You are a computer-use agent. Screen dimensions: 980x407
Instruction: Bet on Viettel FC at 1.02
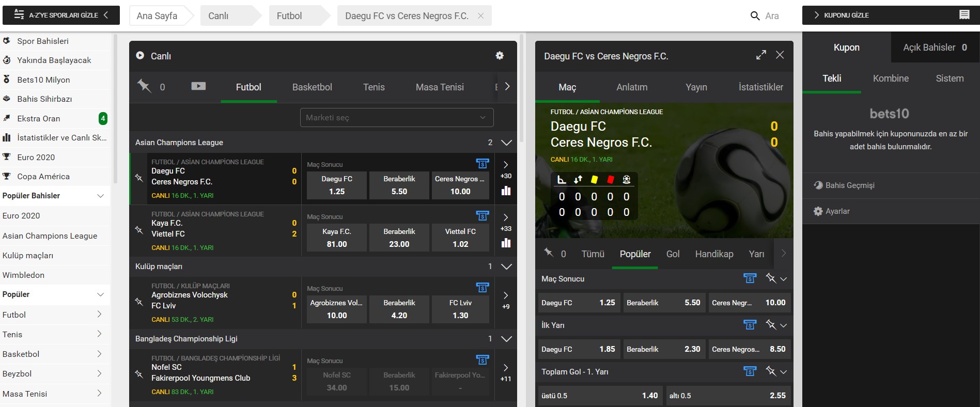point(460,238)
